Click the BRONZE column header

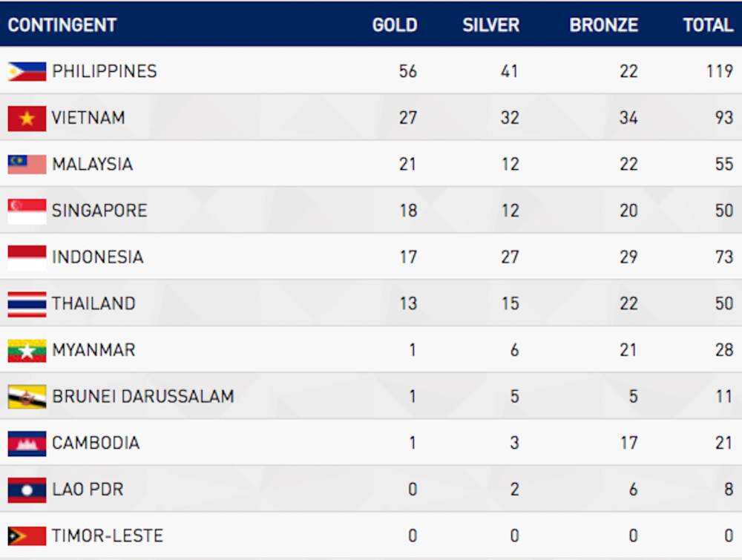(x=603, y=25)
